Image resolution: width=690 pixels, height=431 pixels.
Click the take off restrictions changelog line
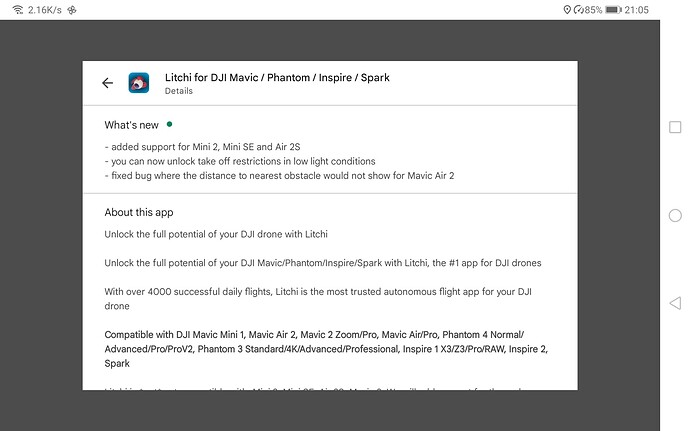[240, 161]
